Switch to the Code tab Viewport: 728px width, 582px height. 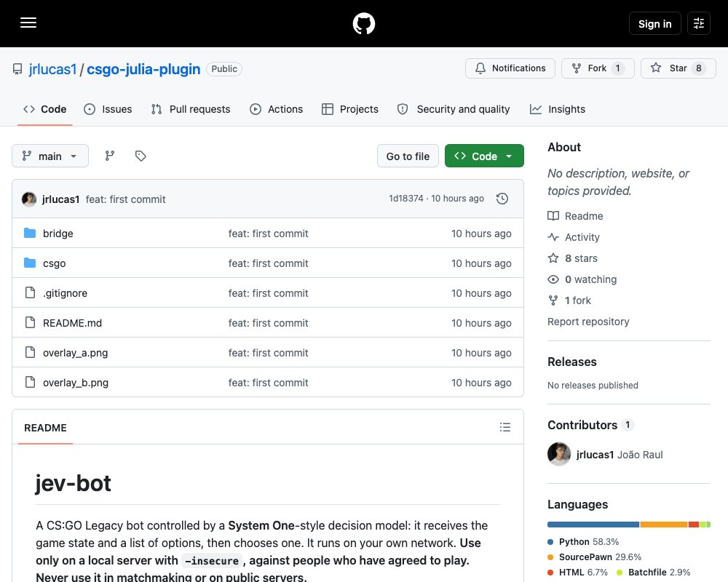click(44, 109)
